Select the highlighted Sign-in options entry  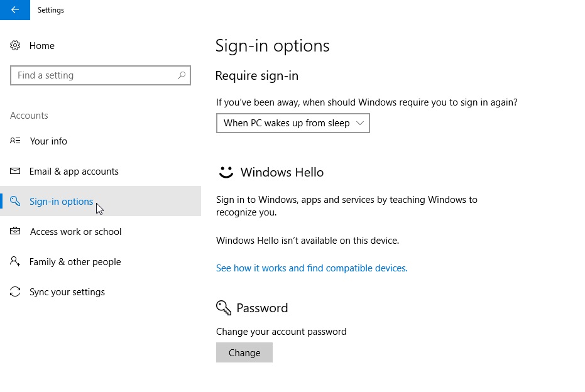click(x=61, y=201)
